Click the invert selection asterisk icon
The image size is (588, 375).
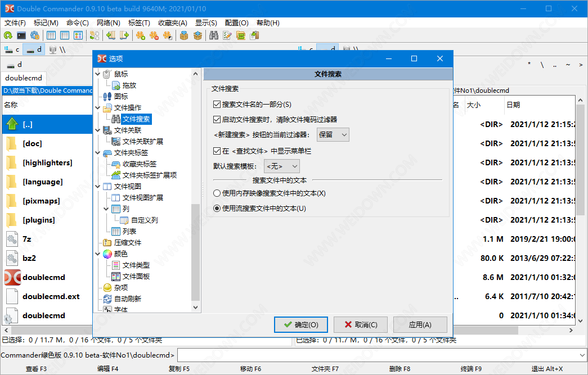(x=168, y=35)
